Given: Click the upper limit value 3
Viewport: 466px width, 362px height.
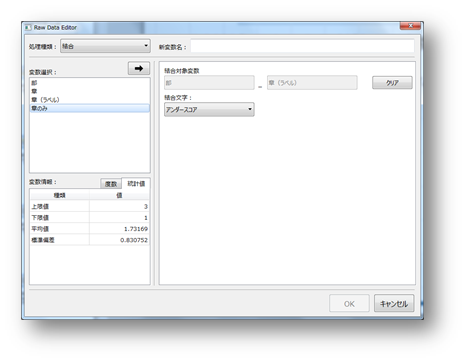Looking at the screenshot, I should [x=146, y=206].
